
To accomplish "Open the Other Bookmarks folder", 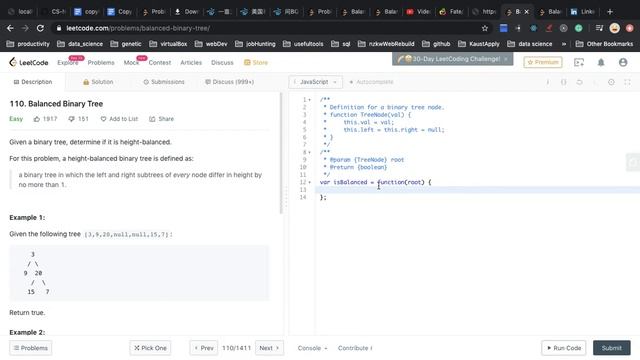I will [604, 44].
